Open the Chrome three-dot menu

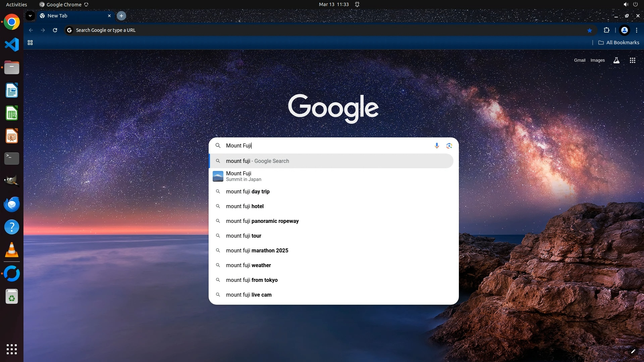point(637,30)
